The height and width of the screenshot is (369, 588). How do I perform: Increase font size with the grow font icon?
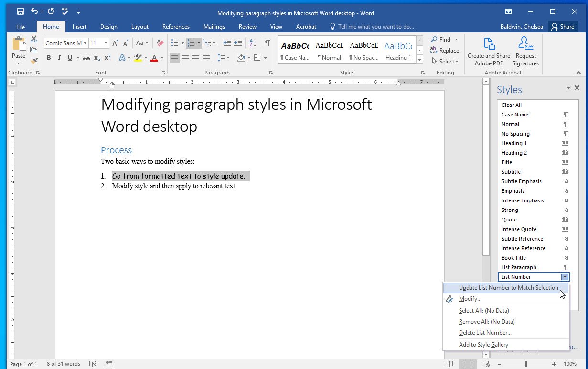pos(115,43)
